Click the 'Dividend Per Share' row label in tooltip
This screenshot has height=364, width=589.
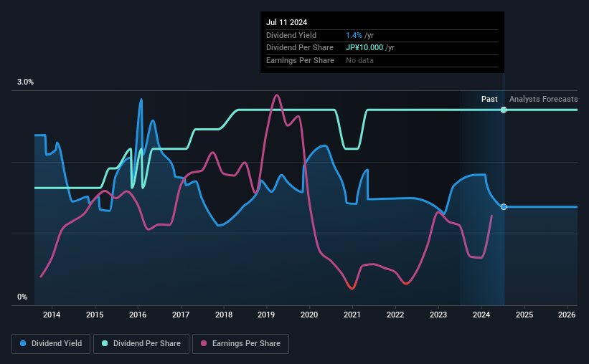point(300,48)
